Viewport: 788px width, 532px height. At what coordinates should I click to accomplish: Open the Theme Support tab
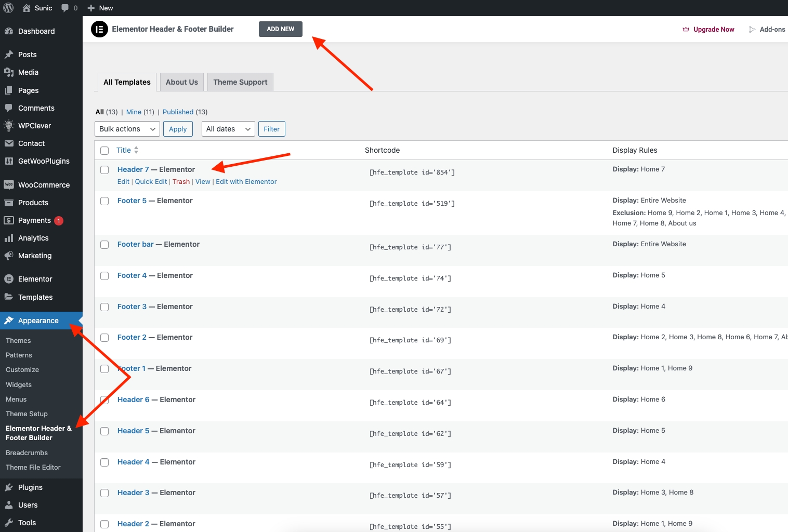(x=240, y=82)
